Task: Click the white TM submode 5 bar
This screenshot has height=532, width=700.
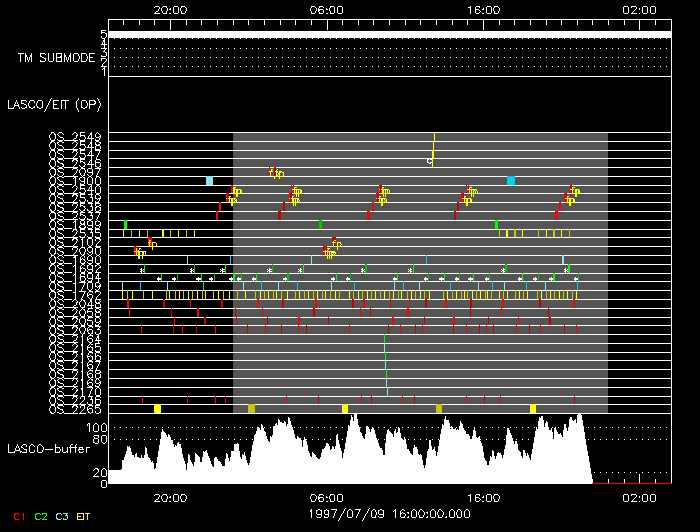Action: tap(388, 34)
